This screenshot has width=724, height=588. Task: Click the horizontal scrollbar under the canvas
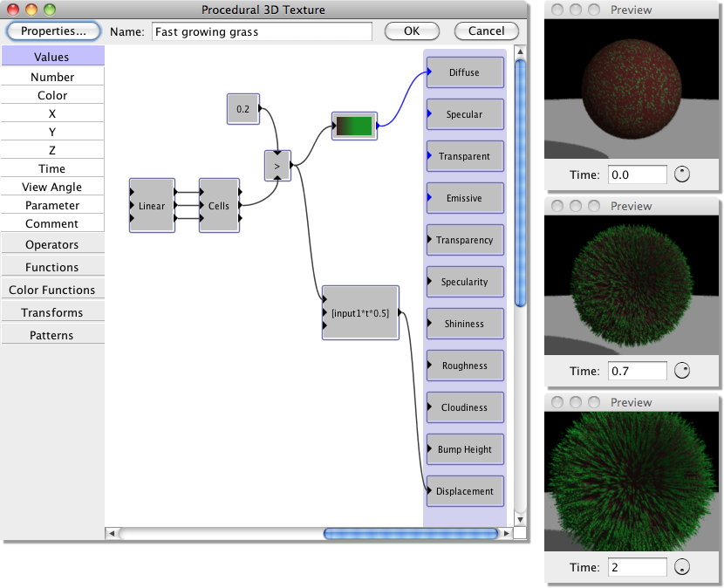pyautogui.click(x=411, y=533)
